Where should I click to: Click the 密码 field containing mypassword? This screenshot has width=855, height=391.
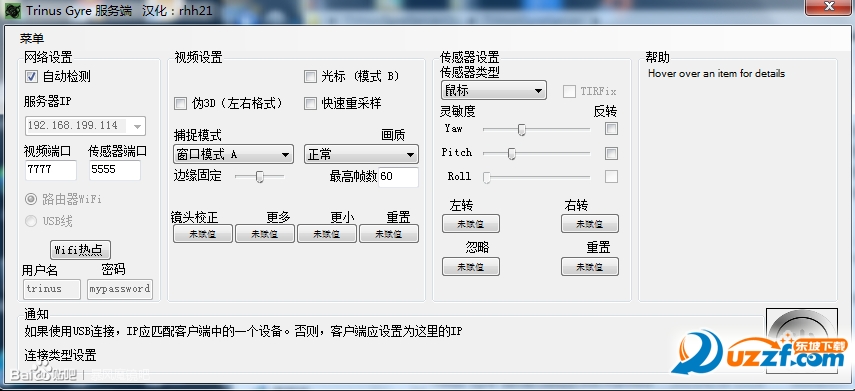(120, 289)
